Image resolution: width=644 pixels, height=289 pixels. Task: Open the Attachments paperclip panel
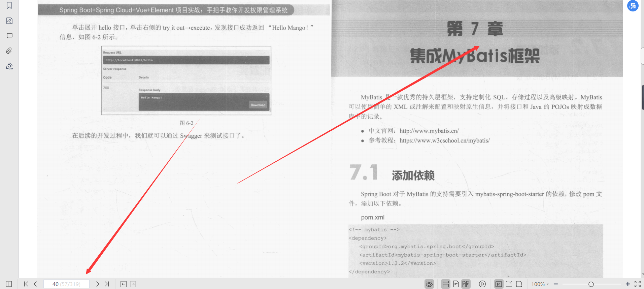tap(9, 51)
